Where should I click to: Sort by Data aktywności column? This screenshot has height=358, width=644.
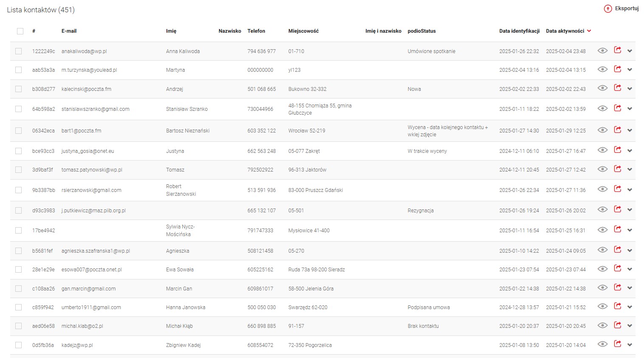pyautogui.click(x=565, y=31)
